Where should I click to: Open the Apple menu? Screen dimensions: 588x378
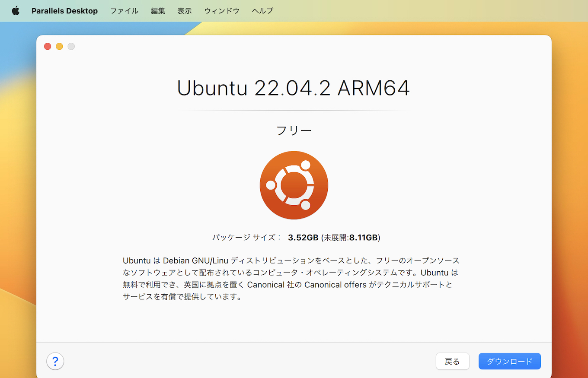[16, 11]
